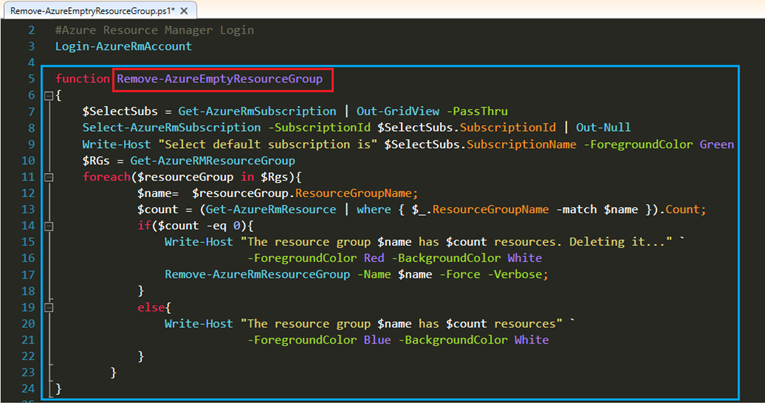Click the function name Remove-AzureEmptyResourceGroup

pos(220,79)
